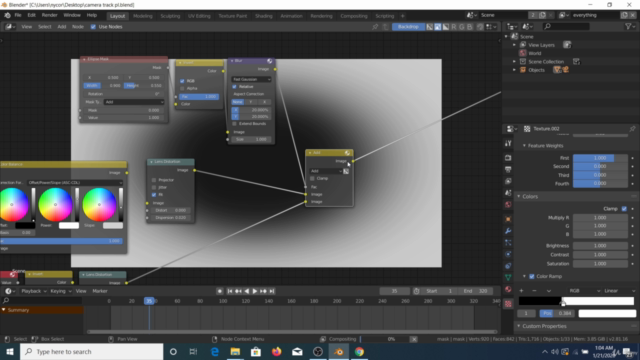Toggle RGB checkbox on Invert node
This screenshot has height=360, width=640.
[182, 81]
